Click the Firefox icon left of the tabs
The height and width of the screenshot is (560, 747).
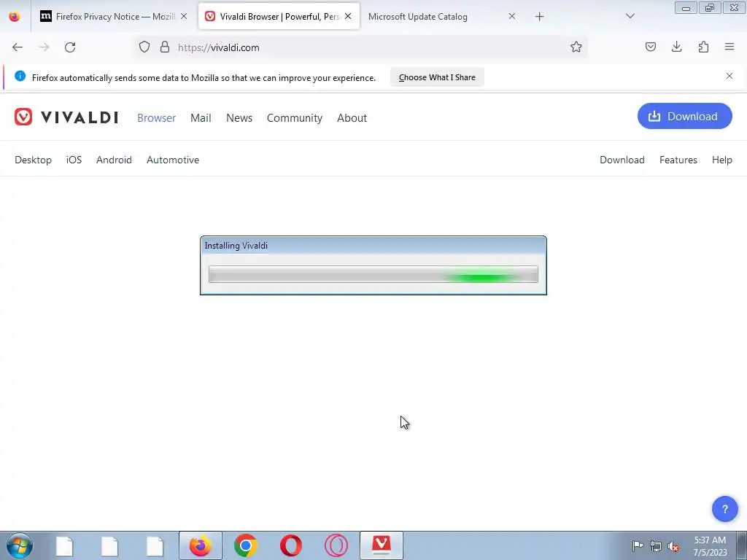[x=15, y=16]
